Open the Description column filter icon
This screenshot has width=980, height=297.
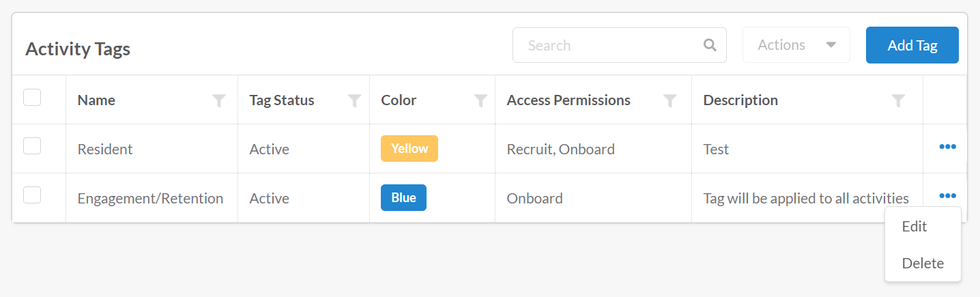[898, 101]
